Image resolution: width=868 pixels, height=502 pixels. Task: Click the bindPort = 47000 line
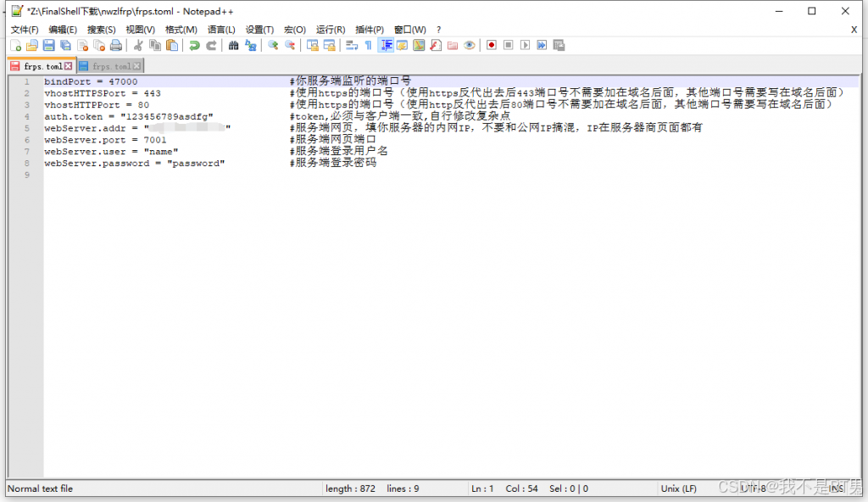click(91, 81)
